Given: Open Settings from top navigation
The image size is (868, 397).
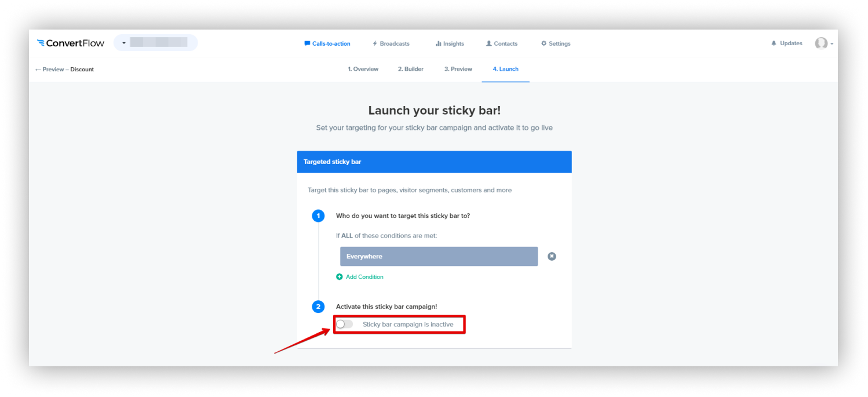Looking at the screenshot, I should tap(556, 43).
